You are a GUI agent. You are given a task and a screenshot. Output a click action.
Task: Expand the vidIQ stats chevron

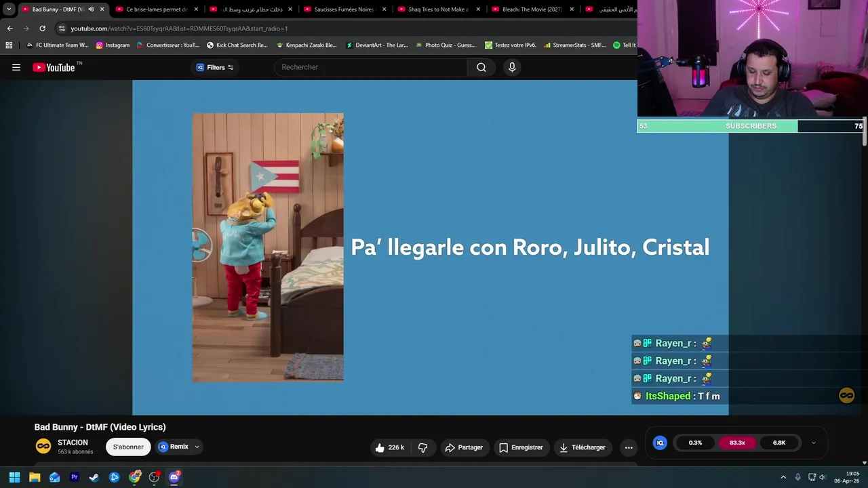pyautogui.click(x=814, y=443)
